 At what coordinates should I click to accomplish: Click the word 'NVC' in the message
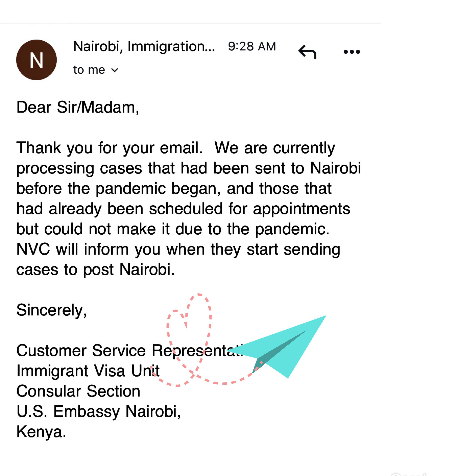click(33, 249)
